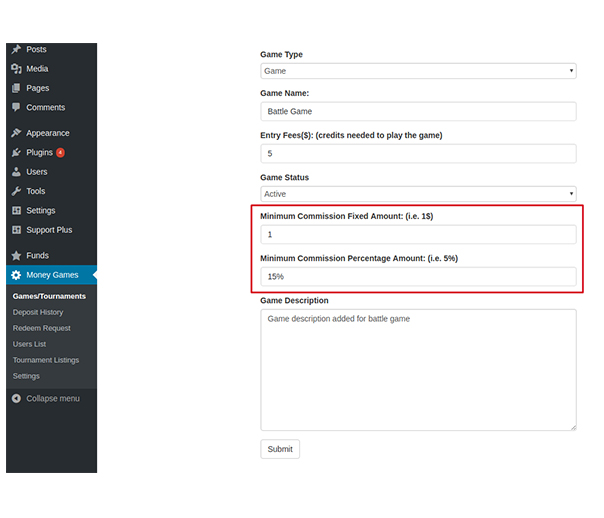The width and height of the screenshot is (604, 518).
Task: Click the Tools wrench icon
Action: coord(16,191)
